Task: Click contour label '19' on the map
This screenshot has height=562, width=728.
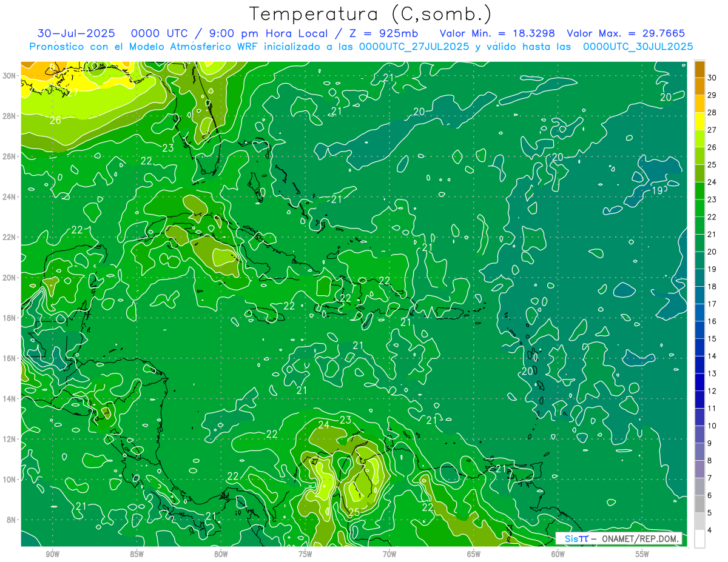Action: coord(658,190)
